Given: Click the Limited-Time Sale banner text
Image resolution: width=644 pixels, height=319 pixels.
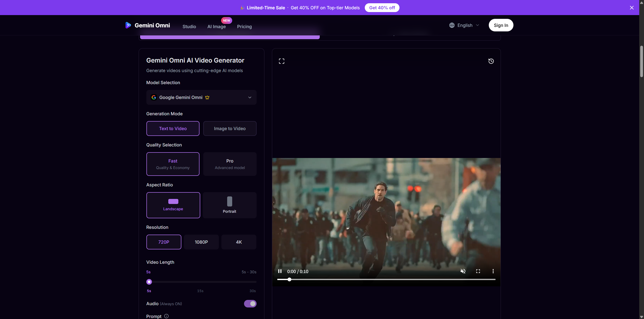Looking at the screenshot, I should point(266,8).
